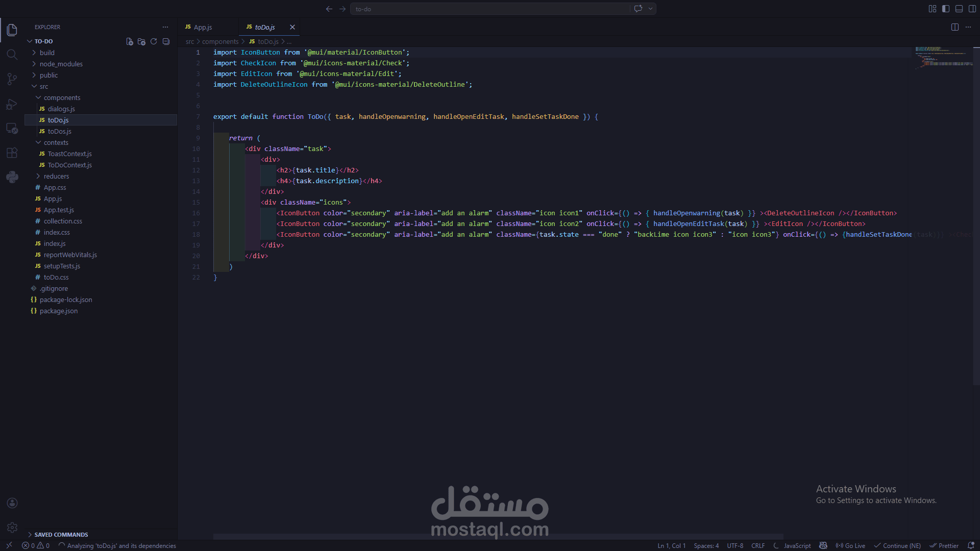The width and height of the screenshot is (980, 551).
Task: Close the toDo.js tab
Action: [292, 27]
